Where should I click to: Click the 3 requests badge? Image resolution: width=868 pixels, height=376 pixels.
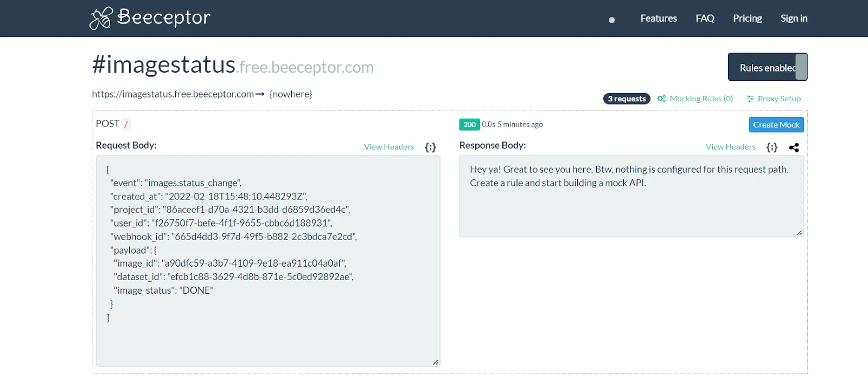(x=627, y=99)
